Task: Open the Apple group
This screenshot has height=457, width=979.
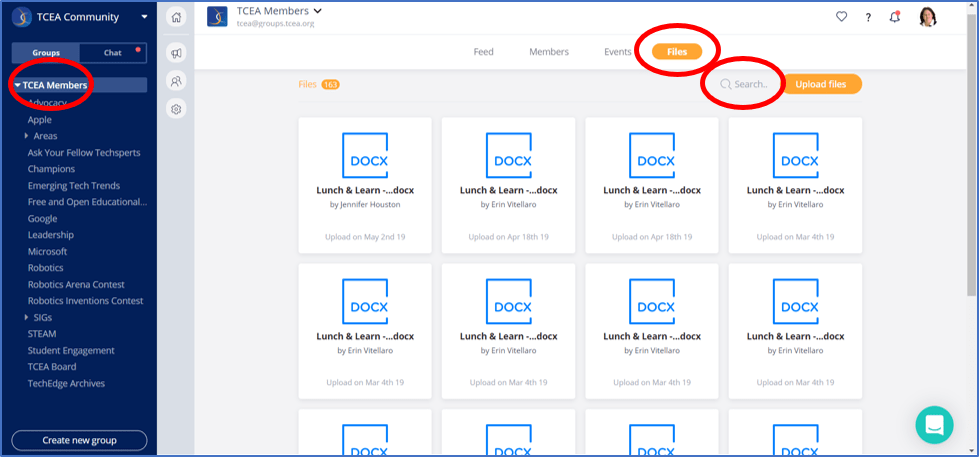Action: coord(39,120)
